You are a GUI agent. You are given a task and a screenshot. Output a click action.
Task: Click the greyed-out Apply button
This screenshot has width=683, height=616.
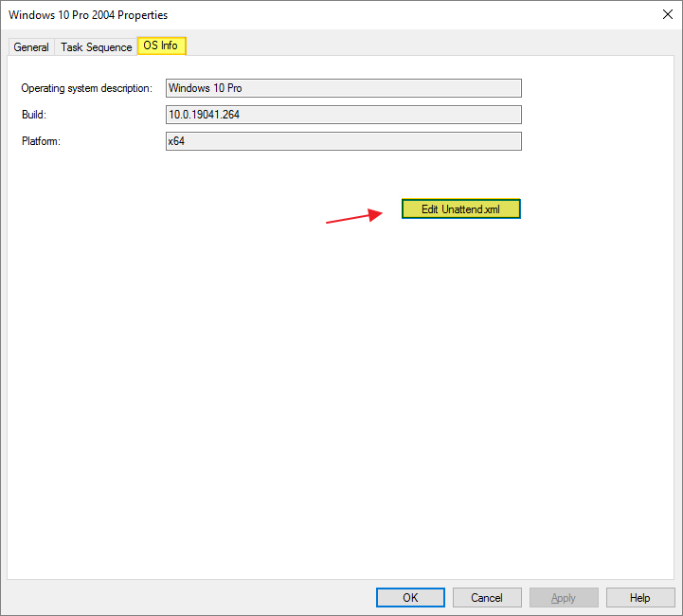(564, 598)
